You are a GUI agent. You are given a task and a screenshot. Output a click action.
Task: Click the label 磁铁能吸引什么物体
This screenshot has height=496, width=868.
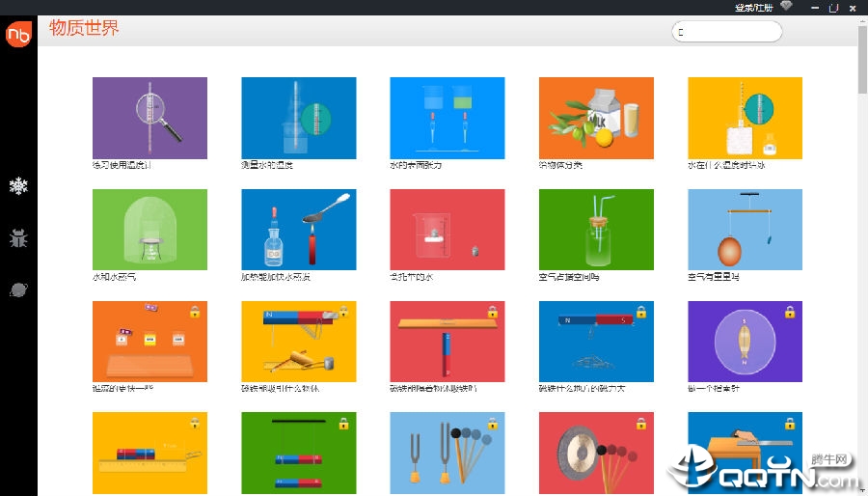pyautogui.click(x=280, y=388)
